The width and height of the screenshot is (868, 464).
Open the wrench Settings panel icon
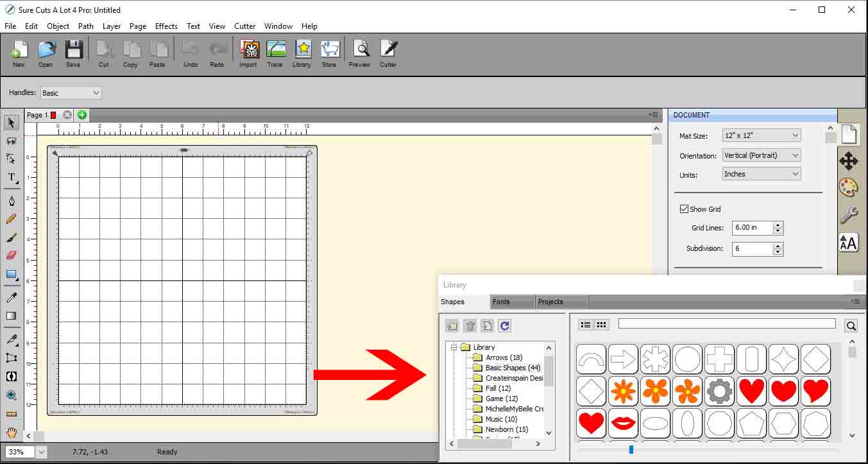pyautogui.click(x=848, y=215)
